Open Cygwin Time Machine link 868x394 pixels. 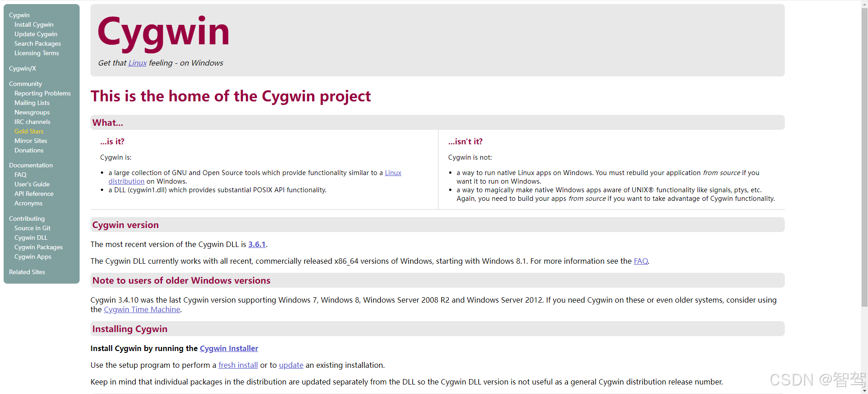click(x=142, y=309)
